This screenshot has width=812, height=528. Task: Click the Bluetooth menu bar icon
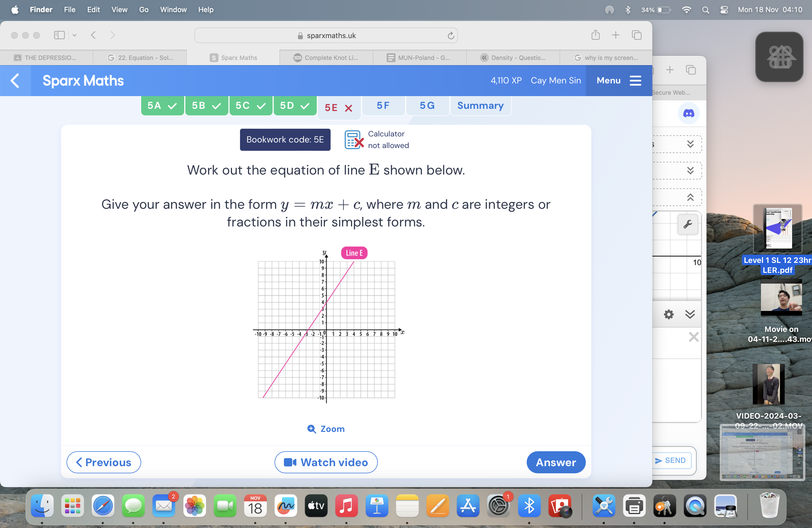click(628, 10)
